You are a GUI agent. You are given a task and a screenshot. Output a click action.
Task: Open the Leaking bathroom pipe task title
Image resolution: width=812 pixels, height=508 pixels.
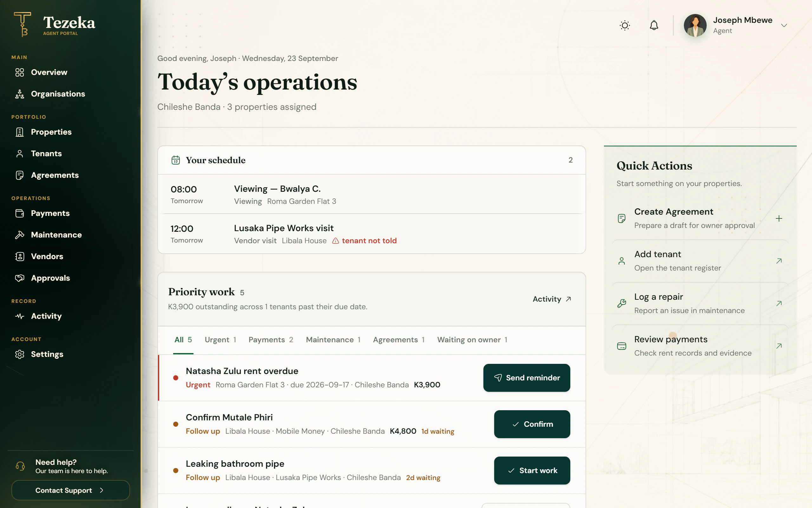(235, 464)
